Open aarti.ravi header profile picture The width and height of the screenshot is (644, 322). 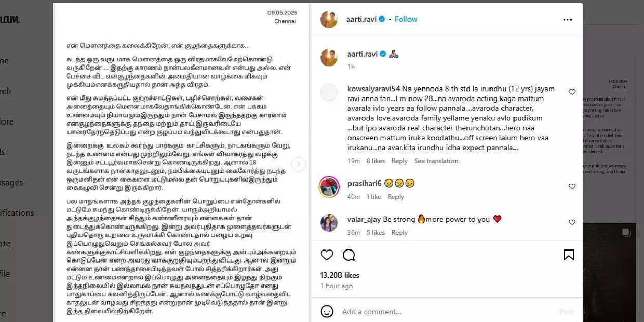point(329,19)
